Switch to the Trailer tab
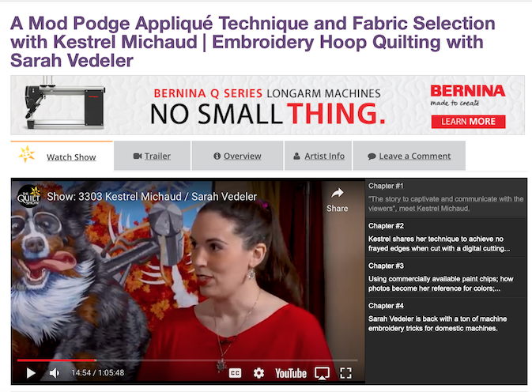Screen dimensions: 532x392 (152, 156)
